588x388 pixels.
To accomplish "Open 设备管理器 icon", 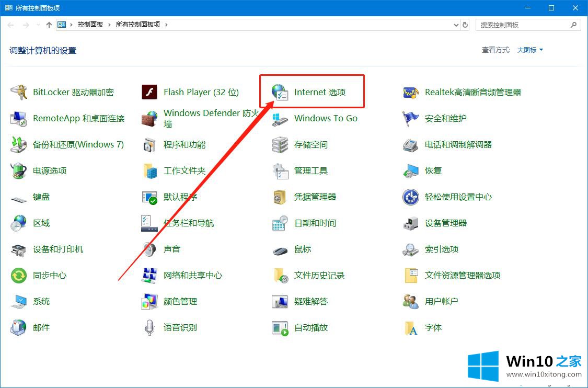I will 411,223.
